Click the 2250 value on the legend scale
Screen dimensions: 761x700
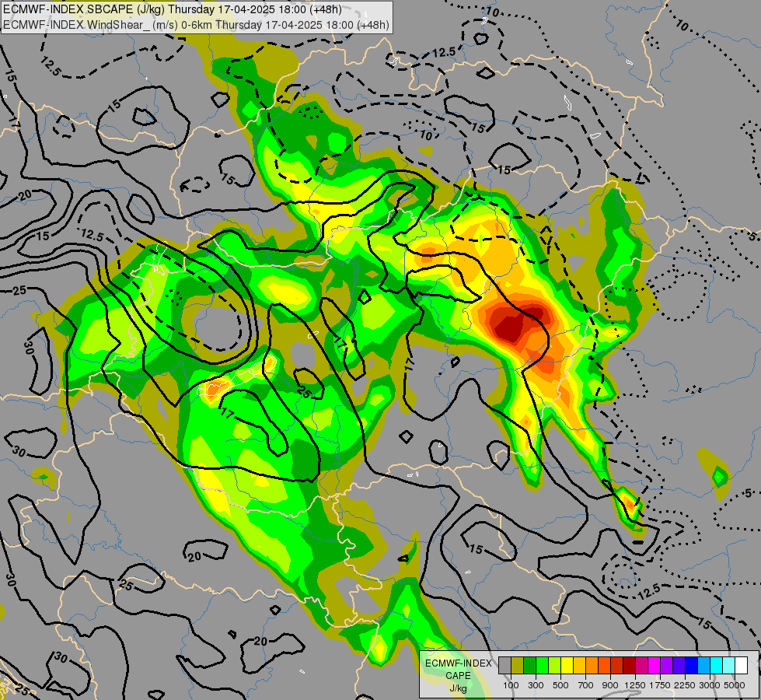pyautogui.click(x=685, y=685)
